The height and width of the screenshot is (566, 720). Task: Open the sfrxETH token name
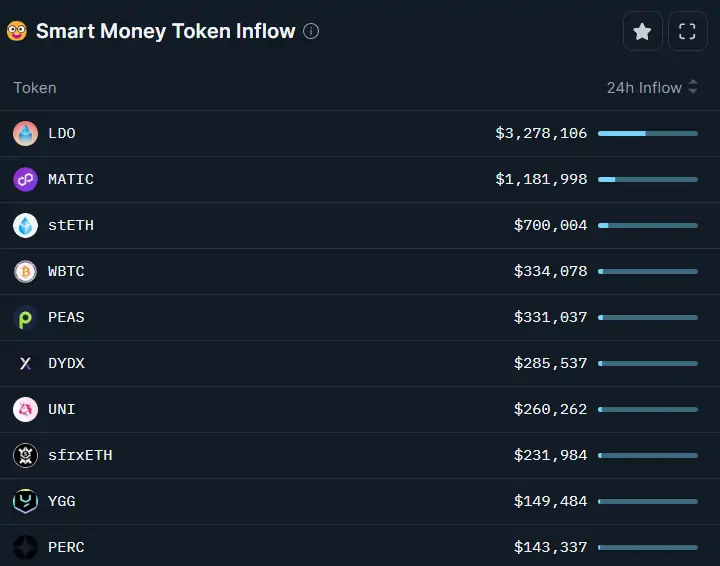(80, 455)
